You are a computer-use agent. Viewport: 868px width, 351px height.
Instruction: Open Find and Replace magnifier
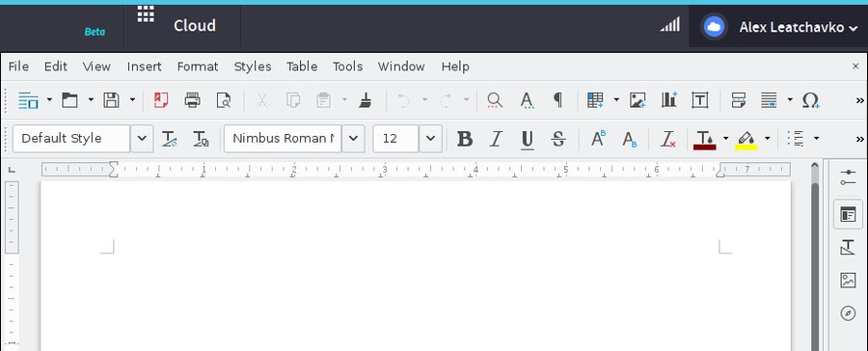(x=495, y=100)
